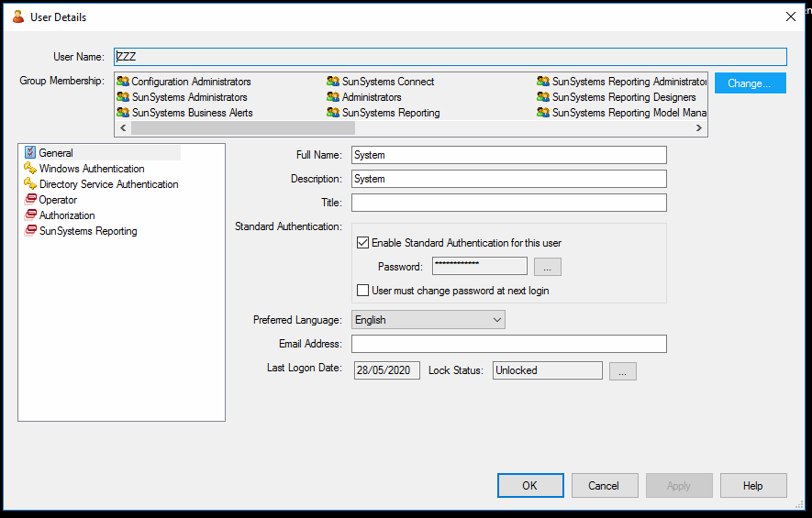Click the Lock Status Unlocked field
The height and width of the screenshot is (518, 812).
point(548,370)
